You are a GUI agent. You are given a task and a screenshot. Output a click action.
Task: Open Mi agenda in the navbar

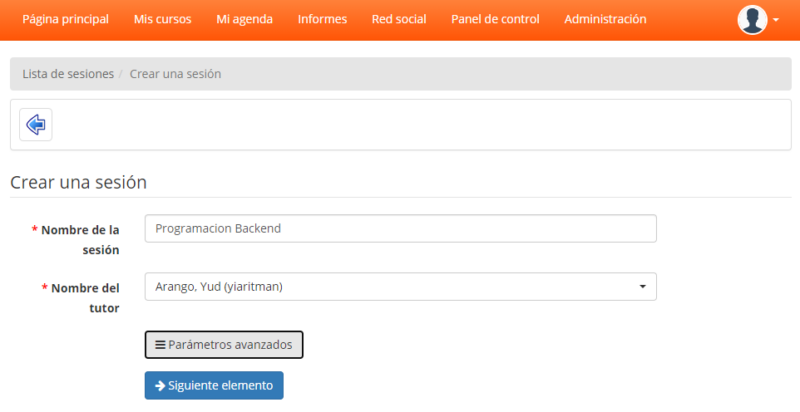pos(244,19)
